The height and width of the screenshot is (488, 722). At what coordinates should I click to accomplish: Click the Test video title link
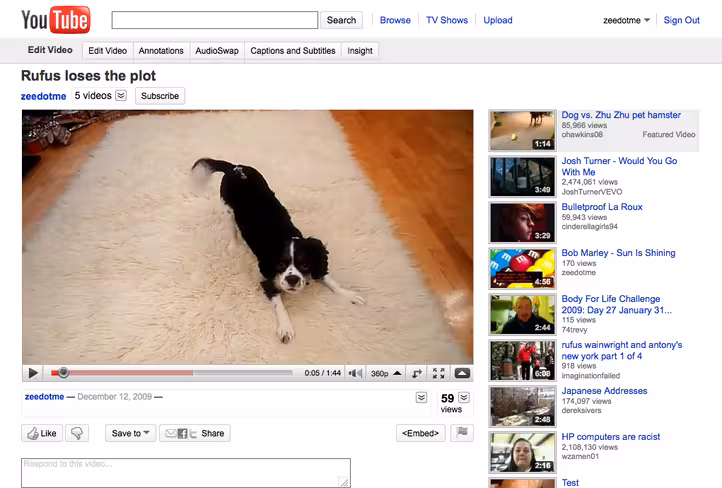point(570,482)
